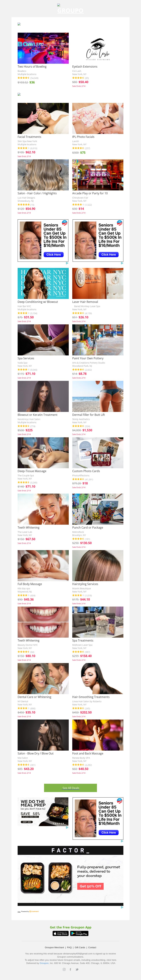The image size is (141, 980).
Task: Open the Gift Cards footer link
Action: [80, 947]
